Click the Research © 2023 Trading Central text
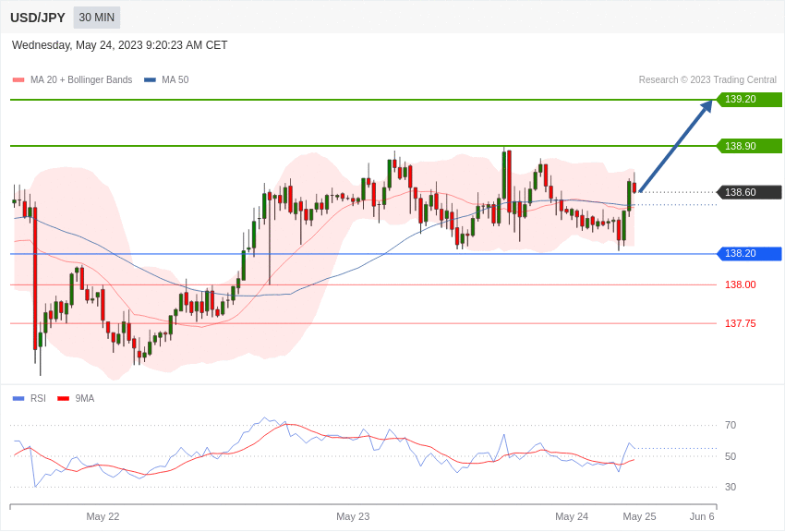Image resolution: width=785 pixels, height=532 pixels. (x=707, y=79)
